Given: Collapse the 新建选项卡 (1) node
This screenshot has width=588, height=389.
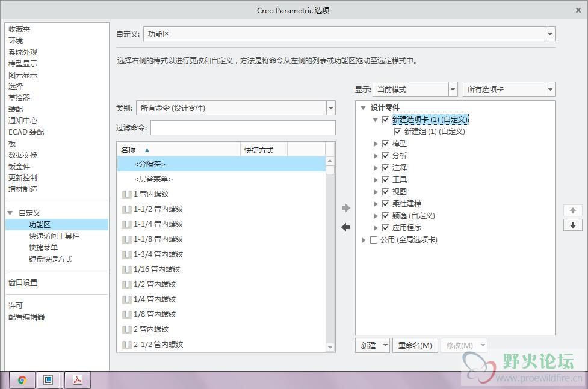Looking at the screenshot, I should click(374, 120).
